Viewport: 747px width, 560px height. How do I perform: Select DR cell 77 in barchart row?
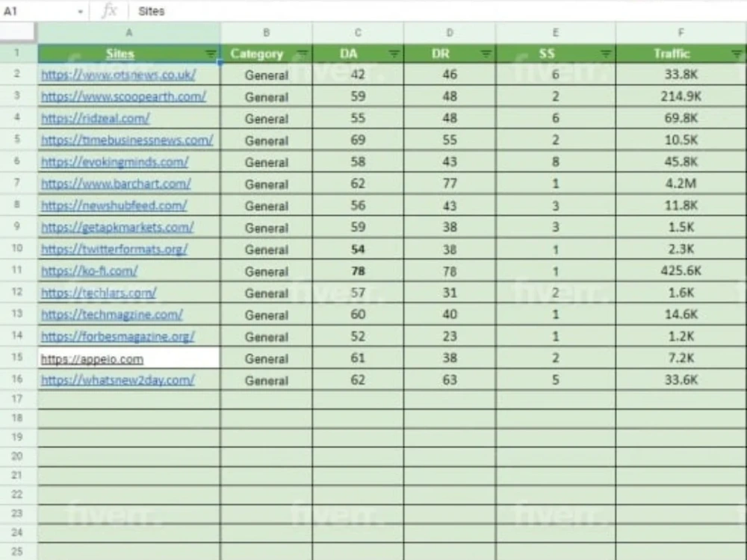click(449, 184)
